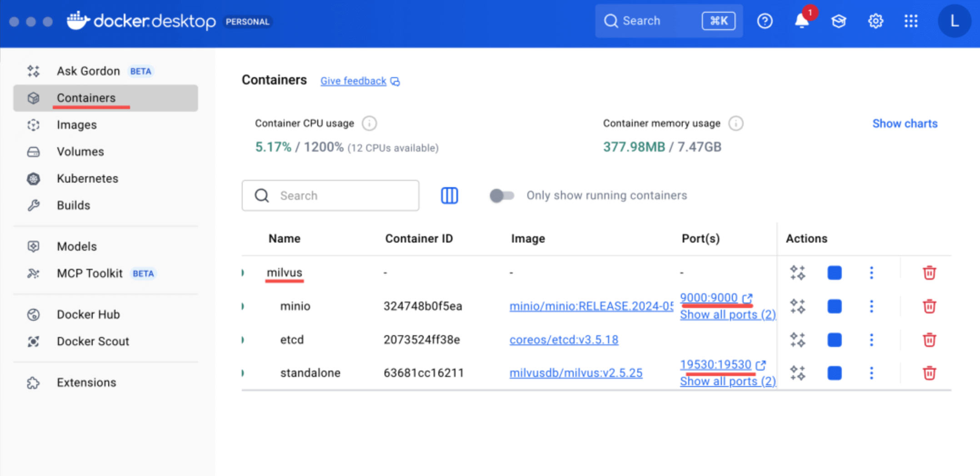
Task: Ask Gordon about the milvus stack
Action: (798, 273)
